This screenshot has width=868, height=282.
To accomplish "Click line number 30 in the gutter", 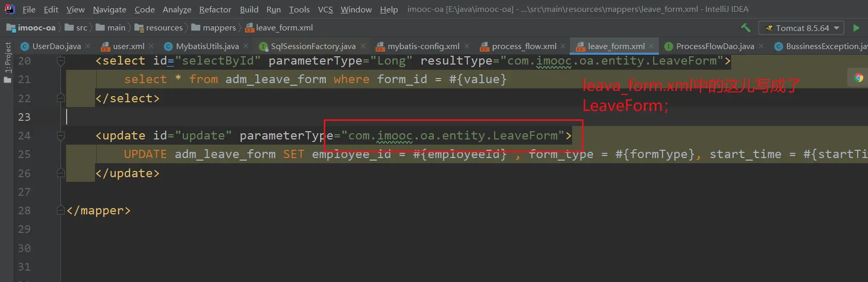I will click(x=24, y=248).
